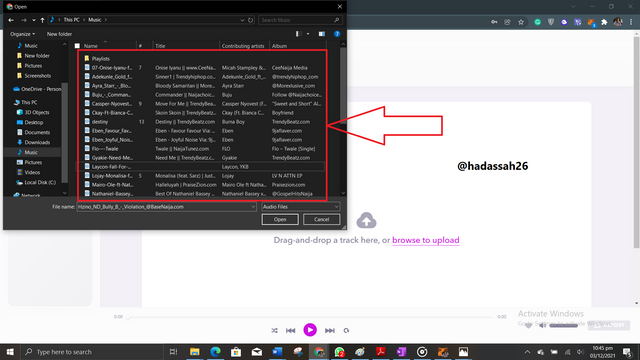Bookmark this page star icon in Chrome
The image size is (640, 360).
(521, 22)
